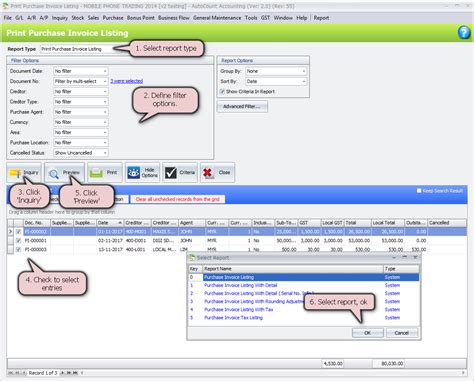Click the AutoCount app icon in title bar

pos(5,6)
